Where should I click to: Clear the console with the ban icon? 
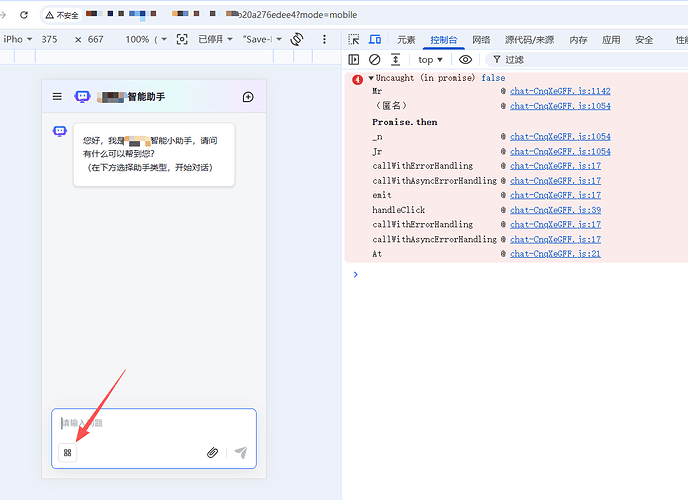[x=374, y=59]
